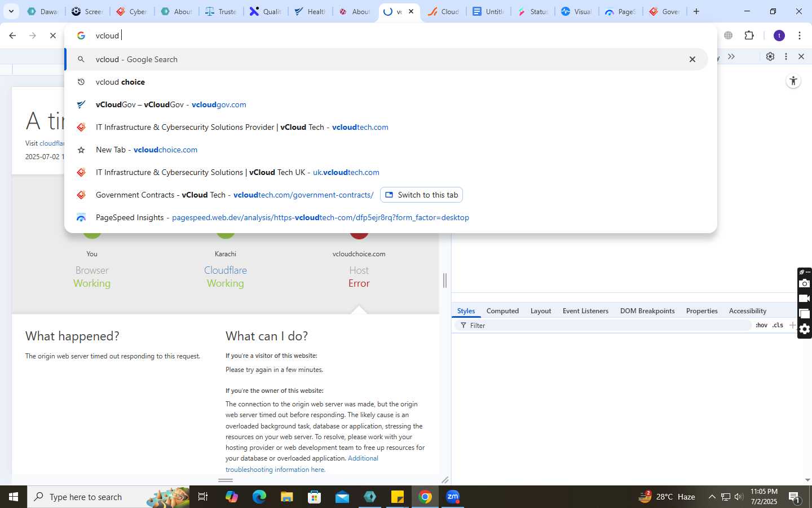Close the currently loading tab
Screen dimensions: 812x508
(x=411, y=11)
